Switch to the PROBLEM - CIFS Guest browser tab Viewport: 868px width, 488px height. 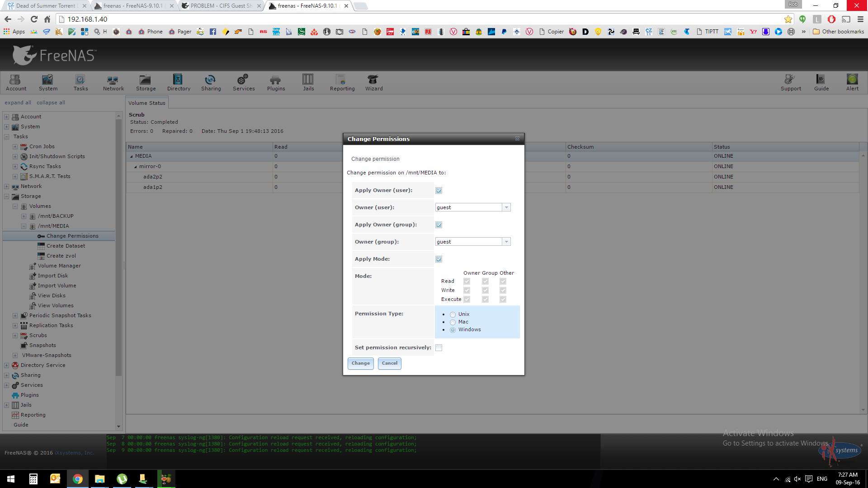pyautogui.click(x=222, y=6)
